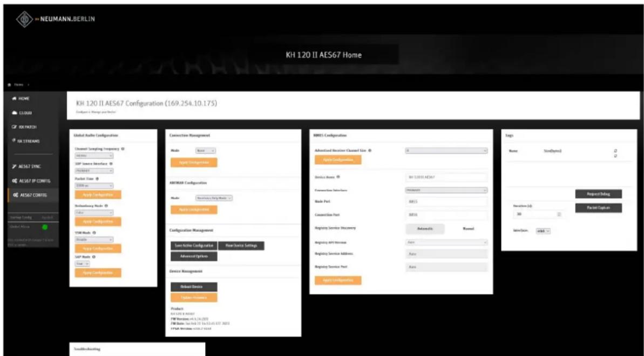
Task: Click info icon next to Redundancy Mode
Action: (106, 205)
